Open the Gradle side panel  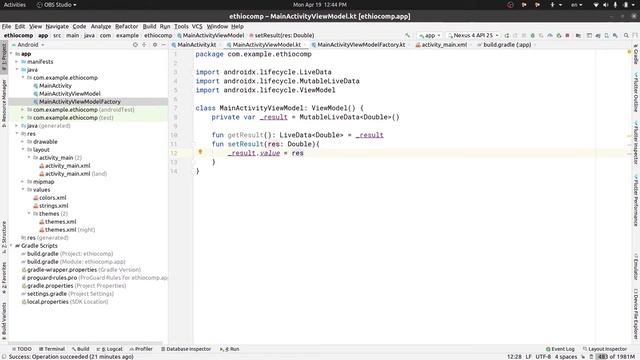click(x=636, y=56)
